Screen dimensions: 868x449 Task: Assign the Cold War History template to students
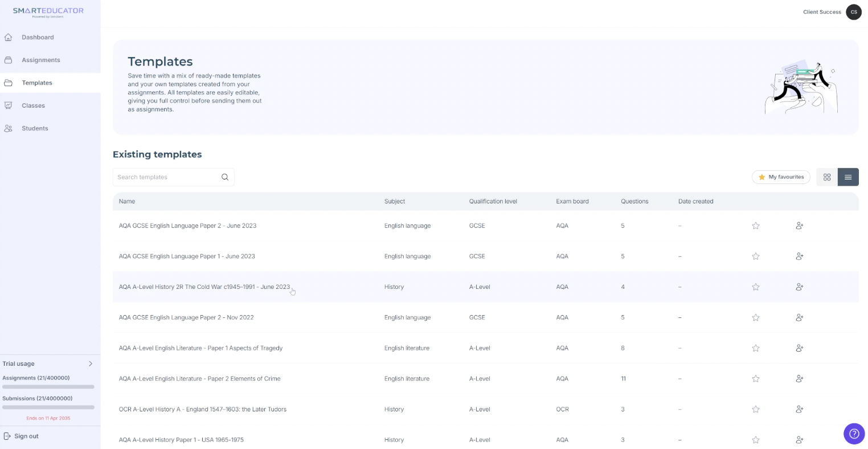799,287
